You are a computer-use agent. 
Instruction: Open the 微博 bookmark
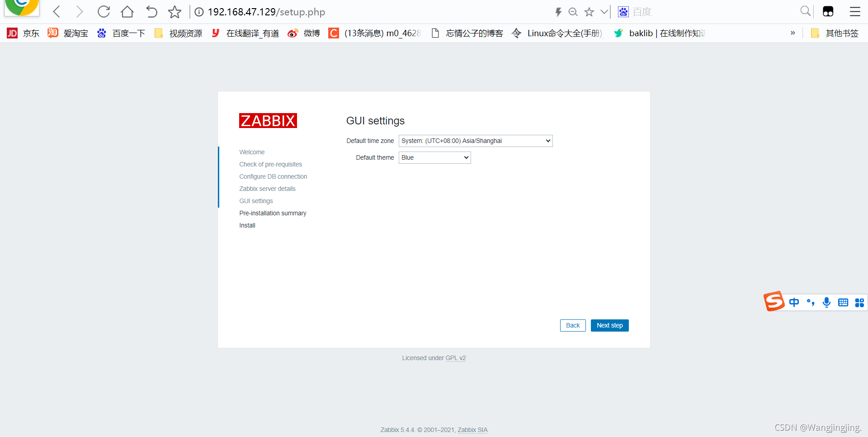click(304, 33)
